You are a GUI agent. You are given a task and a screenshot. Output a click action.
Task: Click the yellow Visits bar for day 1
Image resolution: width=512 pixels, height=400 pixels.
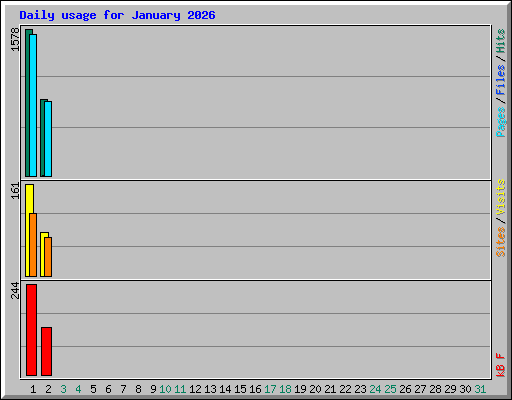tap(27, 230)
